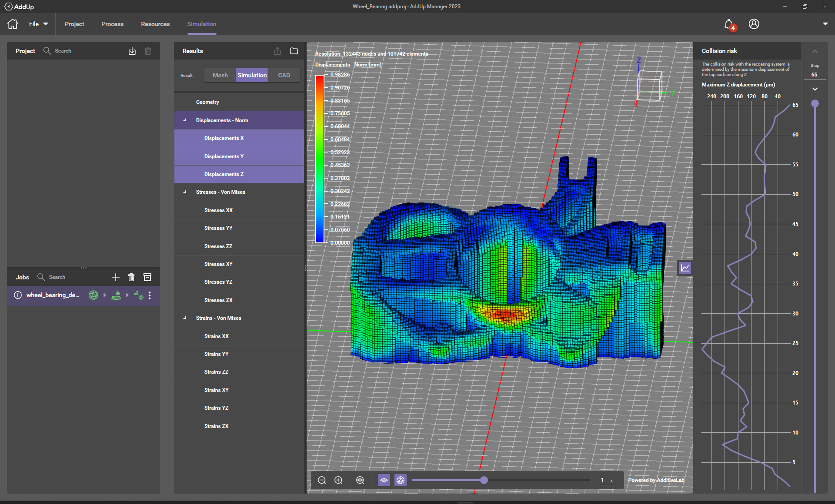Open the Process menu

coord(112,24)
